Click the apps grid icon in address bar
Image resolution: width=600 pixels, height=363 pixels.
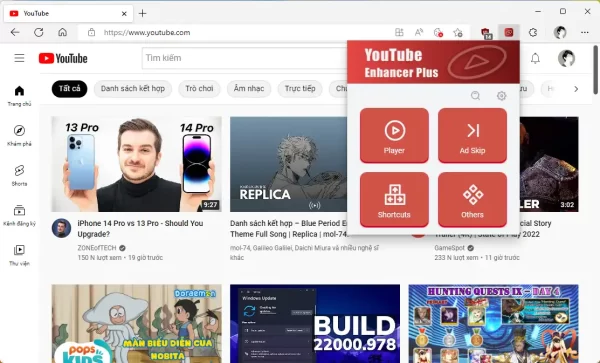399,33
